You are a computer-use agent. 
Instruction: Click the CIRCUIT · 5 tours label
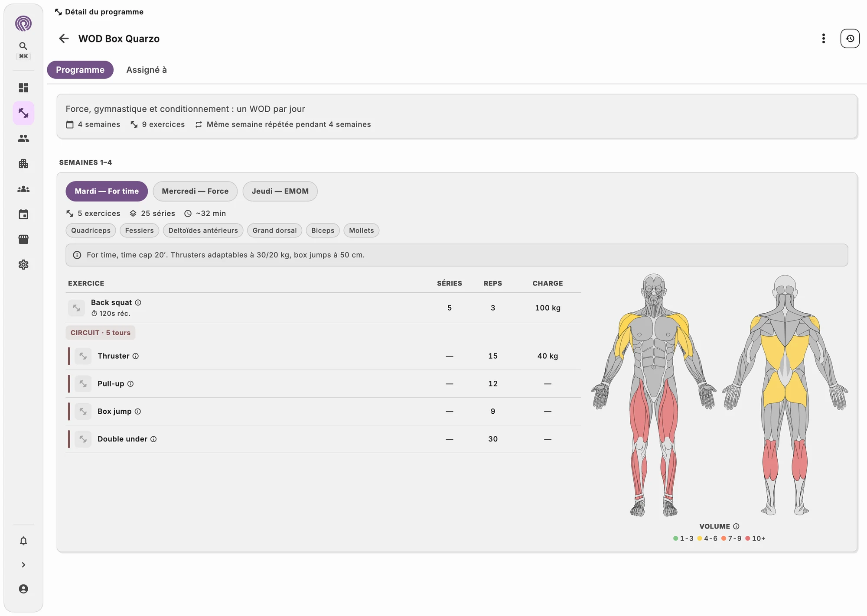tap(101, 333)
